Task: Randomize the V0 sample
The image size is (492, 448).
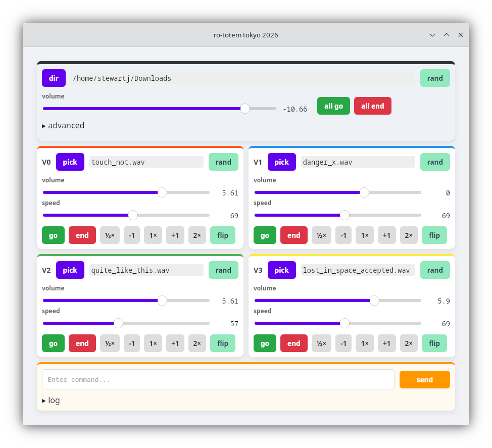Action: (x=223, y=162)
